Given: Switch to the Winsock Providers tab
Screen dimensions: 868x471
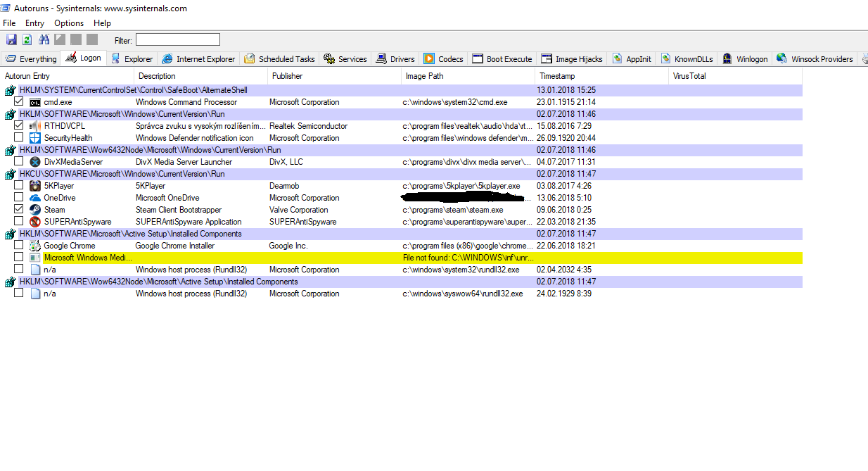Looking at the screenshot, I should click(815, 59).
